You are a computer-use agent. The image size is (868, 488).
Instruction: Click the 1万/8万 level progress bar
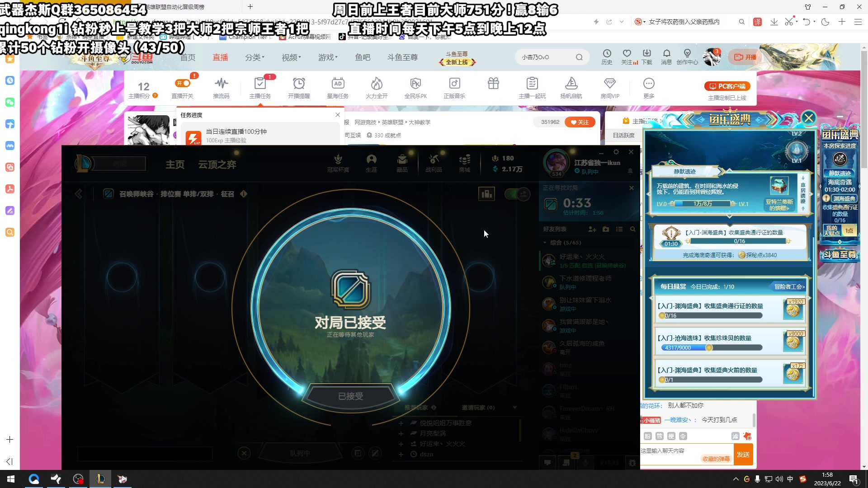703,204
